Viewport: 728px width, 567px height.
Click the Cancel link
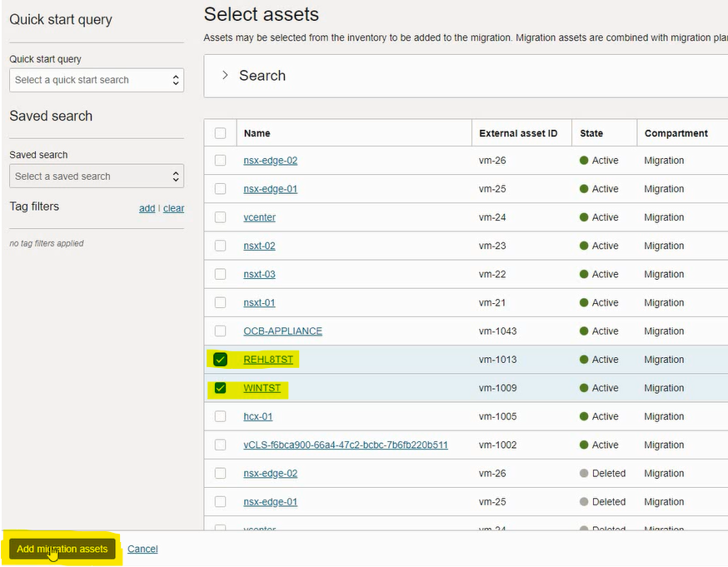point(142,549)
